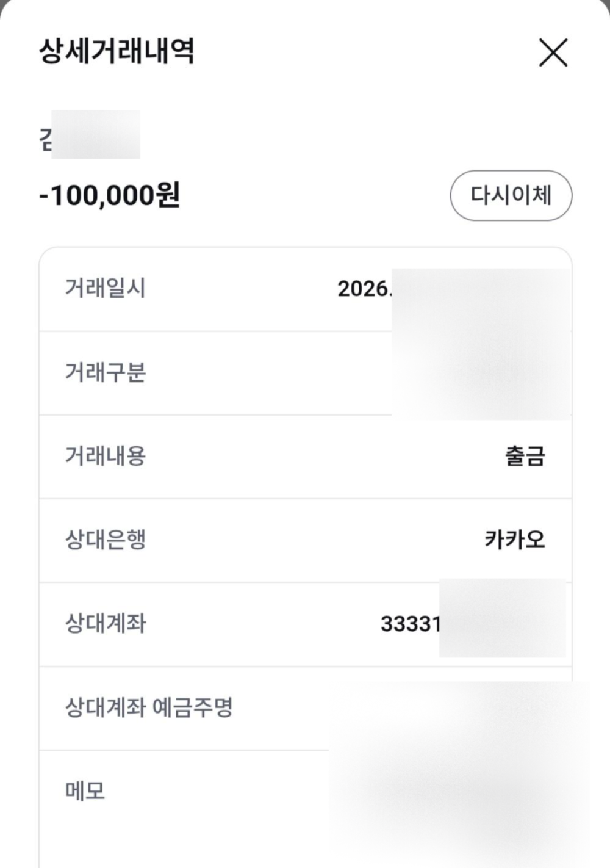Click the 상대은행 label
This screenshot has height=868, width=610.
pyautogui.click(x=105, y=540)
